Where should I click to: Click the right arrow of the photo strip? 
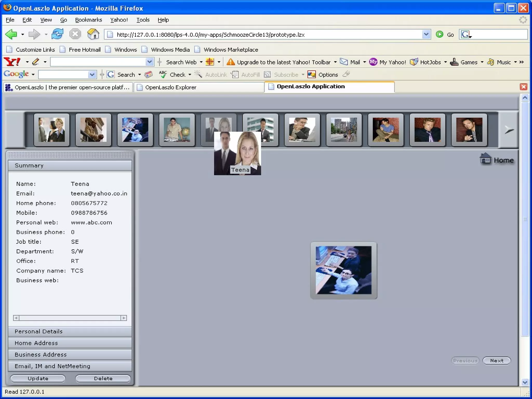point(509,130)
